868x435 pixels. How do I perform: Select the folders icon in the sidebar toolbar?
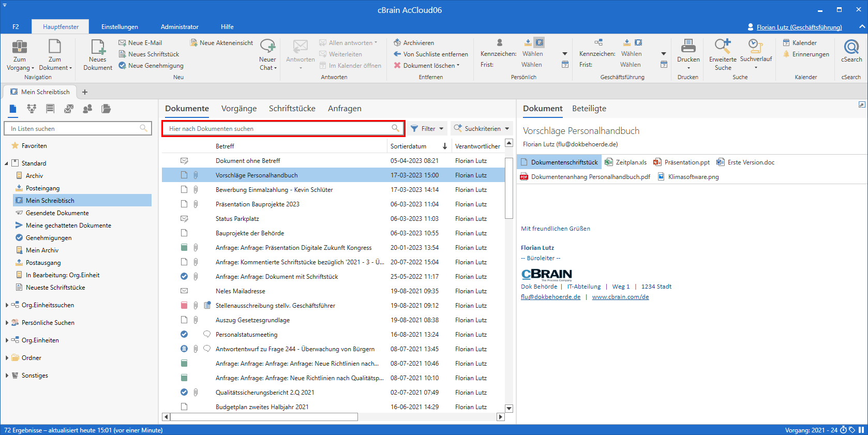coord(106,109)
